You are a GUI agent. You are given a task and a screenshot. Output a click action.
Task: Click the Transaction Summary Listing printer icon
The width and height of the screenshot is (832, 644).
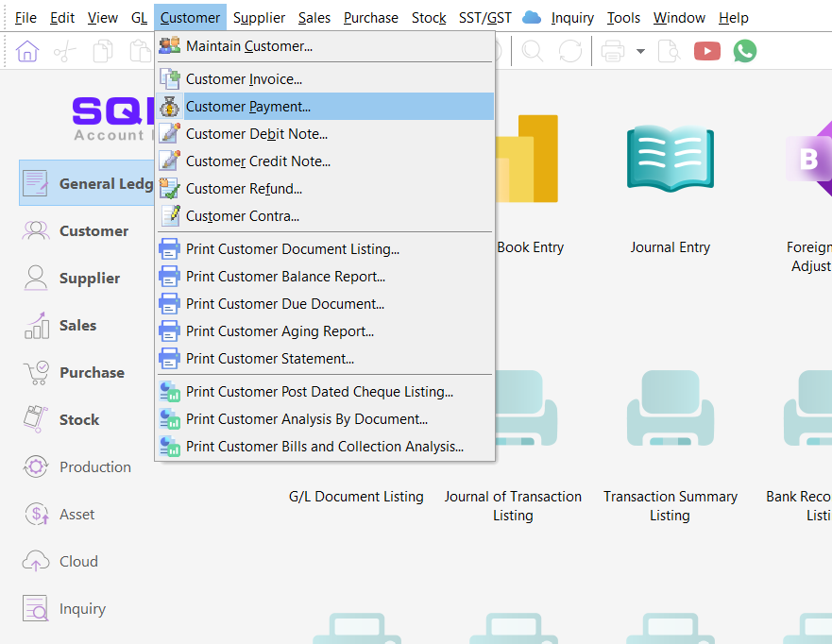tap(670, 406)
